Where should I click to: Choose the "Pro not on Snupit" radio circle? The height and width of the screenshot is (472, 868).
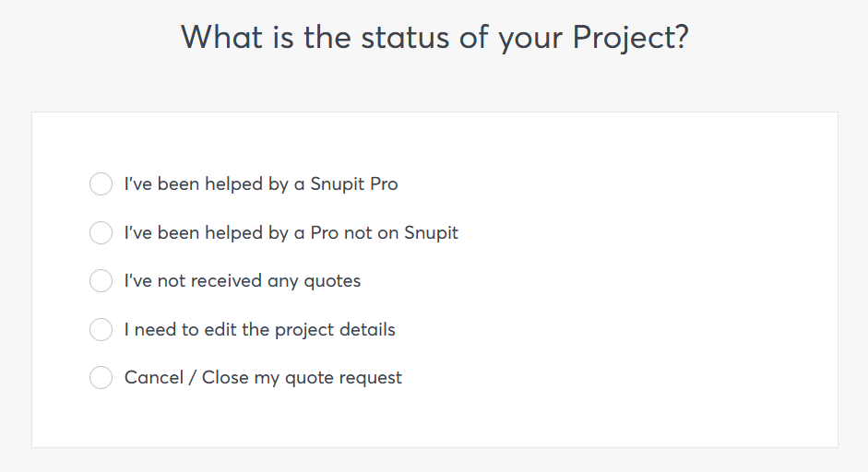(101, 233)
